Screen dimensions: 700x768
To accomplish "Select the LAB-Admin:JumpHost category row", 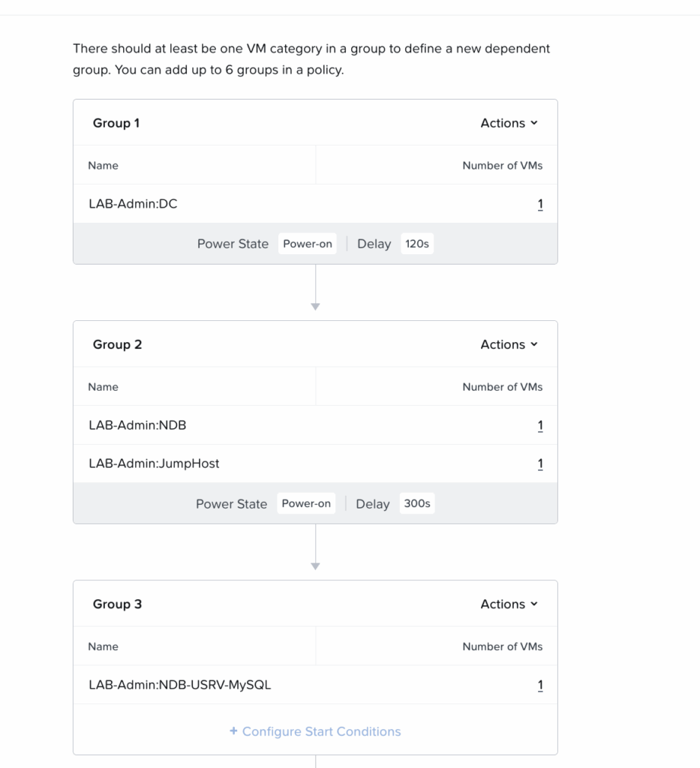I will [x=154, y=463].
